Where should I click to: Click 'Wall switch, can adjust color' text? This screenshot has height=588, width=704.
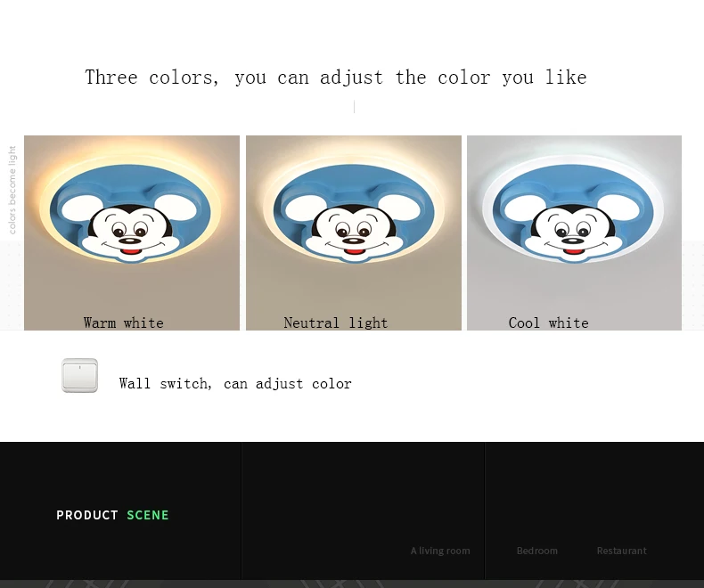pyautogui.click(x=235, y=384)
